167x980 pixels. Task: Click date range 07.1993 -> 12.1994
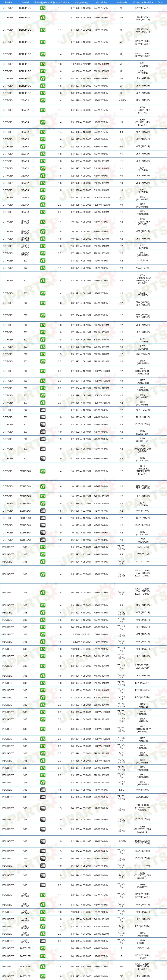81,554
